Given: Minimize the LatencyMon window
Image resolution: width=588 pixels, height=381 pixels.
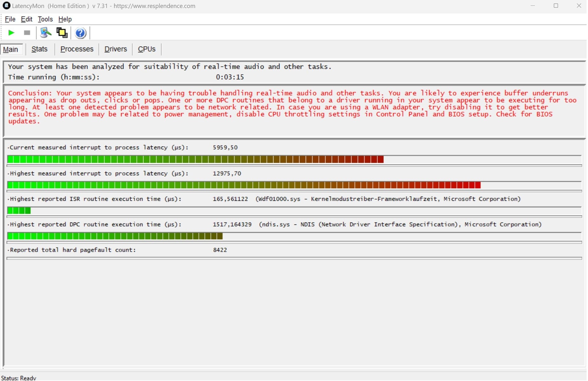Looking at the screenshot, I should [533, 6].
